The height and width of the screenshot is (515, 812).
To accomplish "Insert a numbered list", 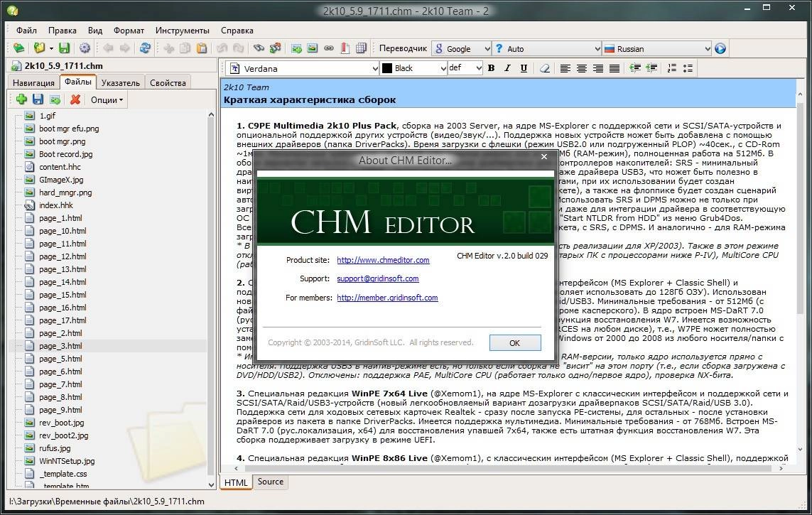I will [671, 67].
